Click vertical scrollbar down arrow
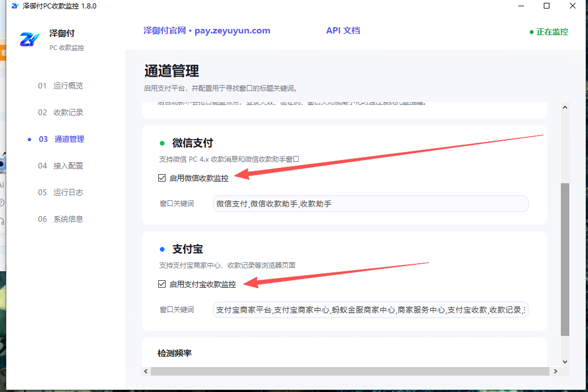The width and height of the screenshot is (588, 392). click(x=565, y=362)
